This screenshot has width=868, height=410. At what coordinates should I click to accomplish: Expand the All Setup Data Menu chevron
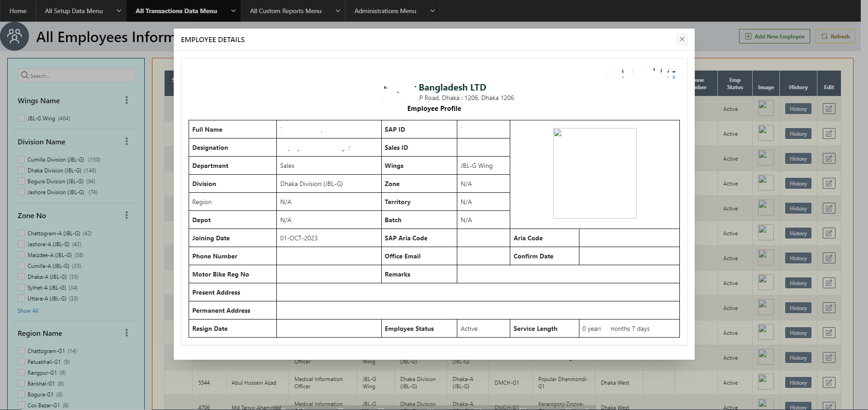119,11
